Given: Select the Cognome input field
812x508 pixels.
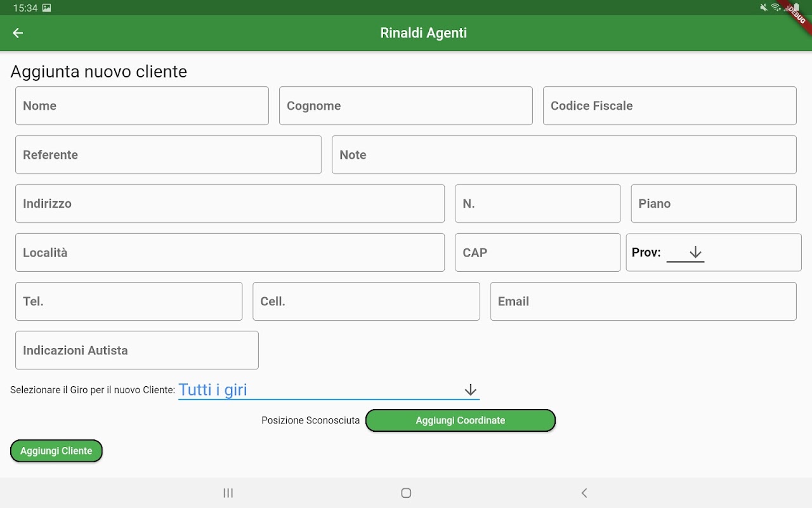Looking at the screenshot, I should point(405,106).
